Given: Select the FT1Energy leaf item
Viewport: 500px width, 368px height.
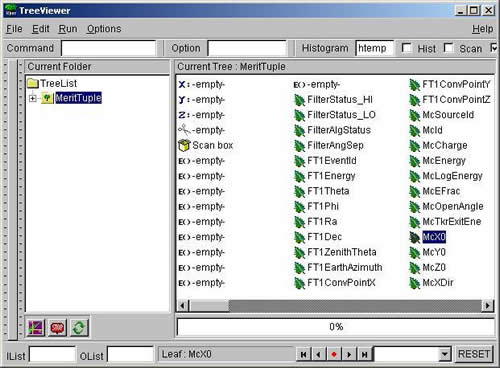Looking at the screenshot, I should point(325,176).
